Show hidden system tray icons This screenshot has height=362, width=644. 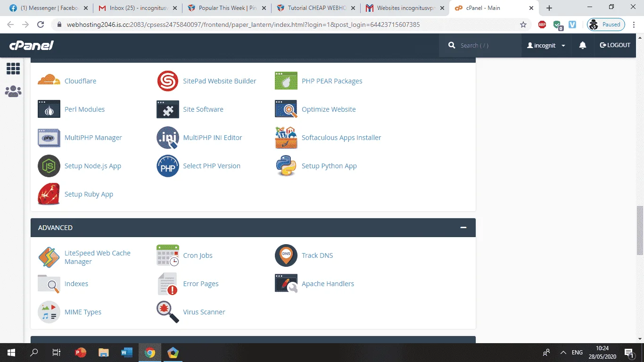[x=563, y=353]
